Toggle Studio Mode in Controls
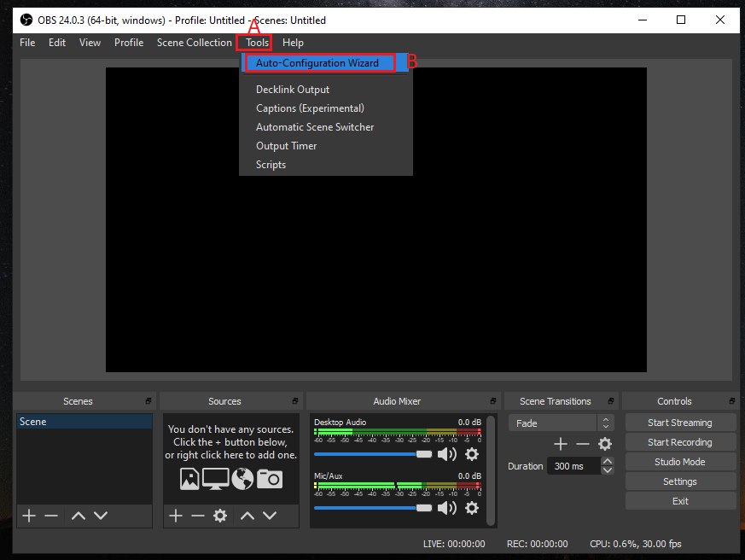 [679, 462]
